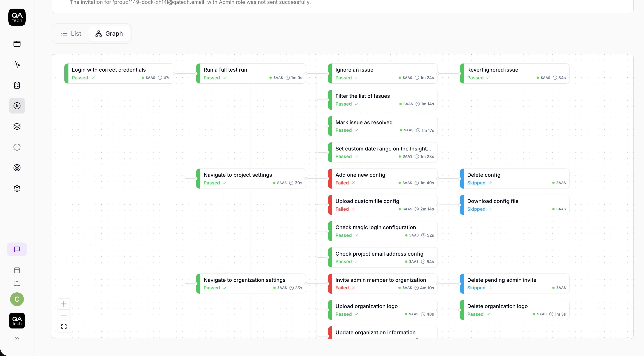The height and width of the screenshot is (356, 644).
Task: Expand the sidebar with double chevron
Action: pos(17,339)
